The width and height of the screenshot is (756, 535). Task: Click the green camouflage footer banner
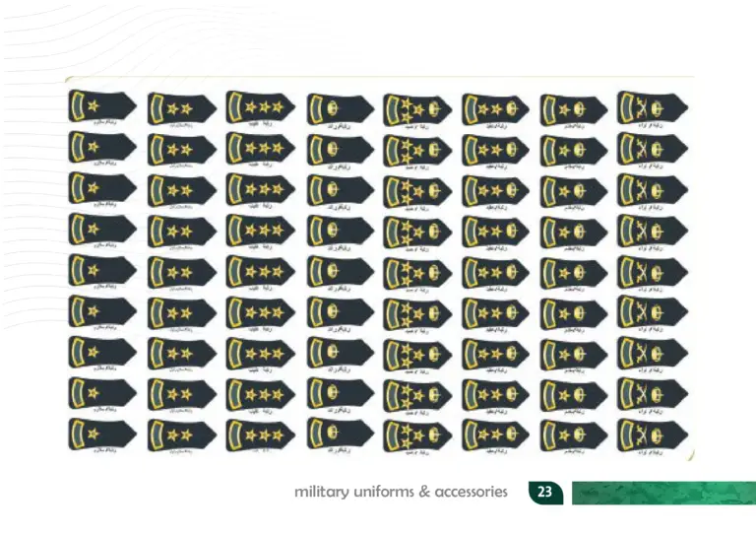[x=662, y=493]
